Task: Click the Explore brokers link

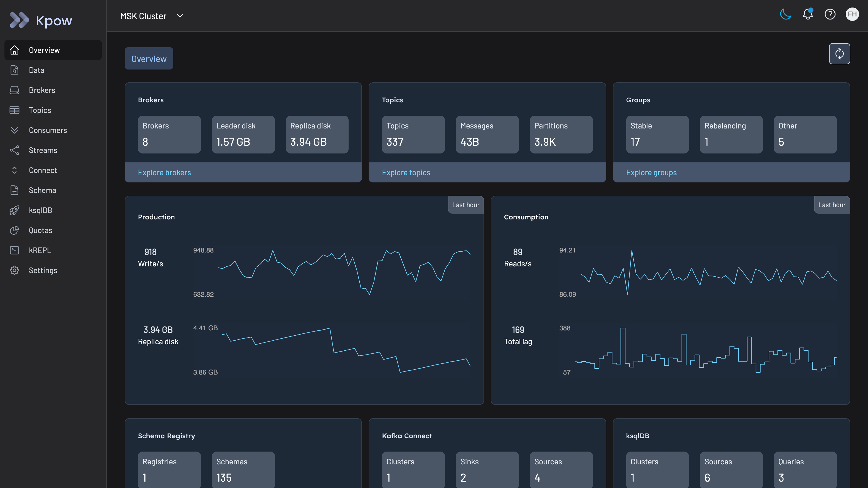Action: [x=164, y=172]
